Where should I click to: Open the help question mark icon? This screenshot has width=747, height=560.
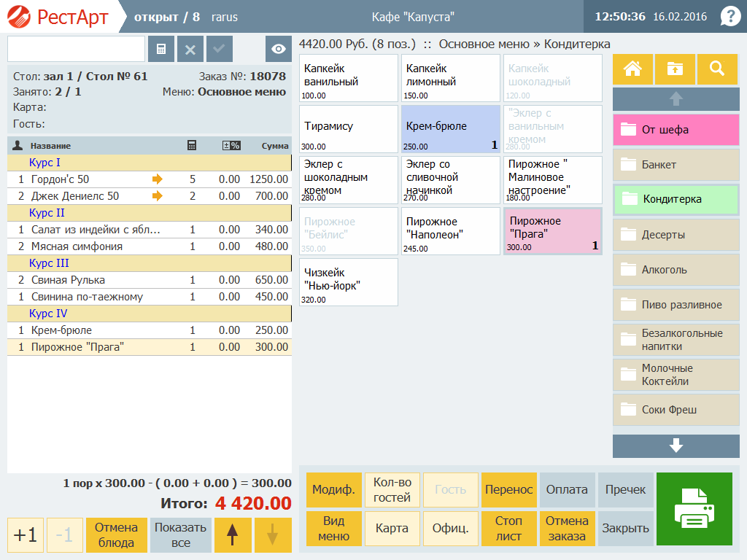pos(729,17)
